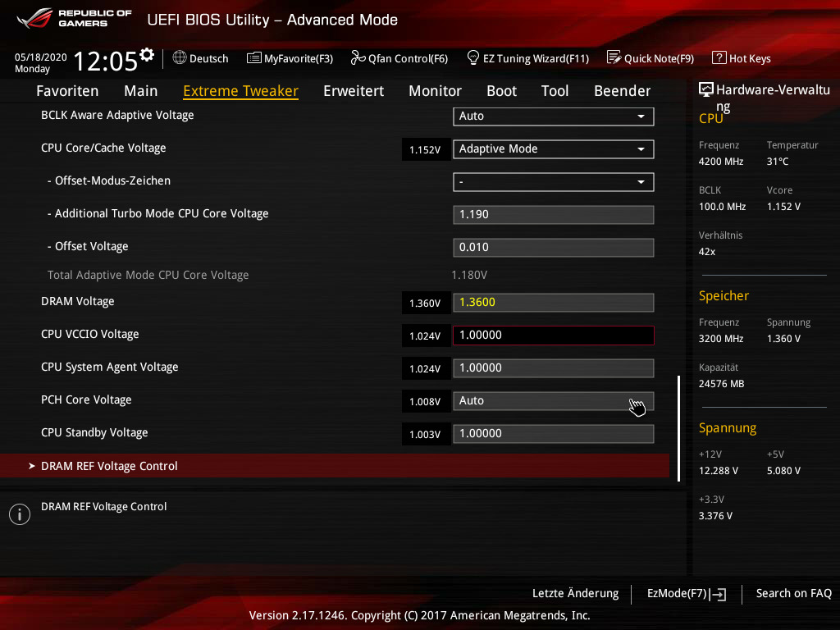Click the settings gear next to the clock

[x=147, y=55]
